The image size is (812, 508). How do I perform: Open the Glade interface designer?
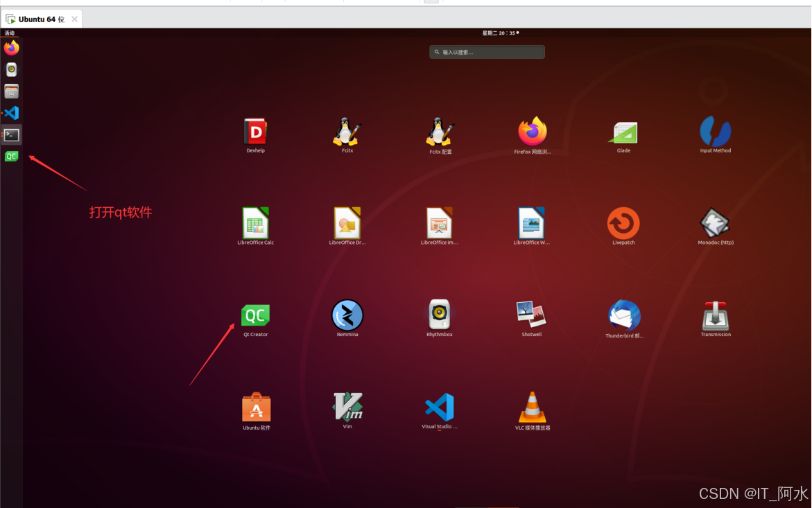pyautogui.click(x=623, y=132)
